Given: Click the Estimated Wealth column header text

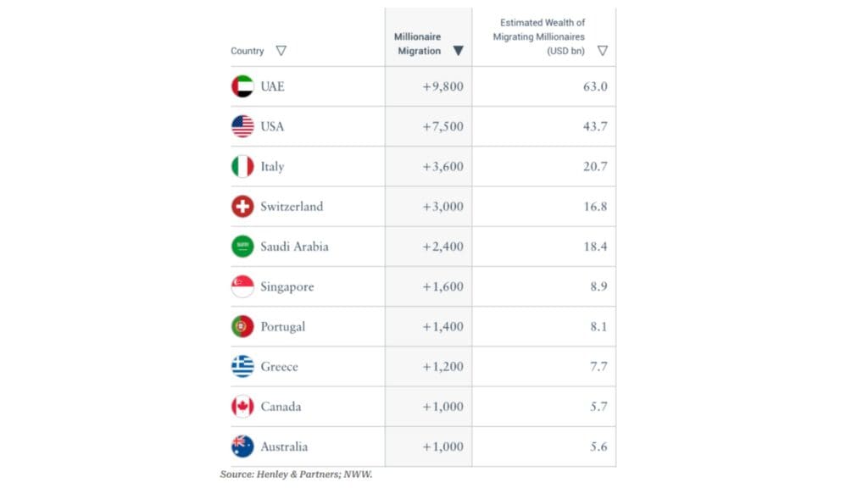Looking at the screenshot, I should pos(538,36).
